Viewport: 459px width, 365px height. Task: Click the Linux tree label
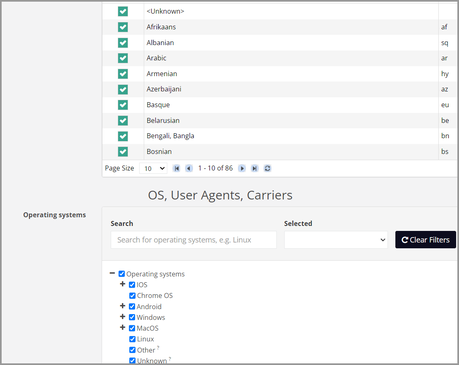point(146,339)
